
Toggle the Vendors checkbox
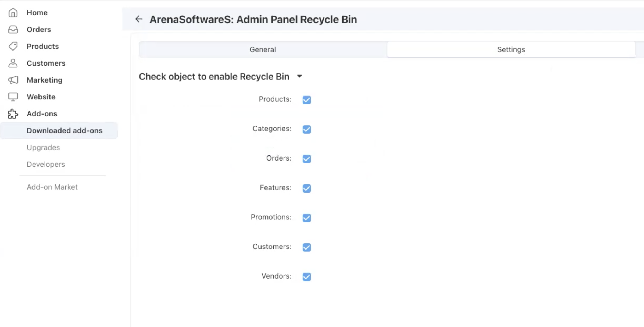(307, 277)
